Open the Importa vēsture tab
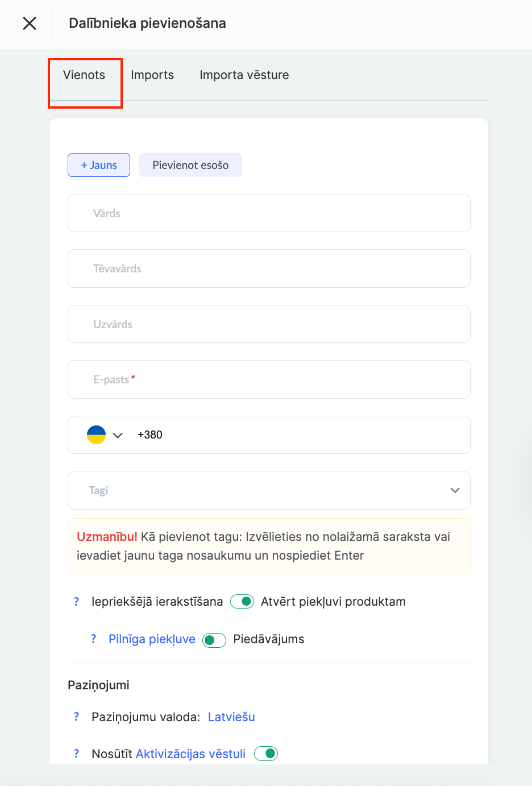This screenshot has width=532, height=786. click(244, 75)
